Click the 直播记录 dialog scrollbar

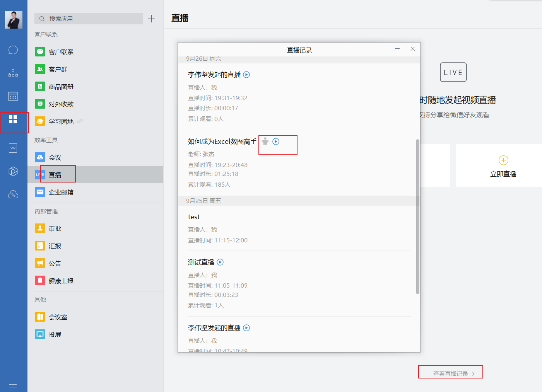[x=417, y=216]
